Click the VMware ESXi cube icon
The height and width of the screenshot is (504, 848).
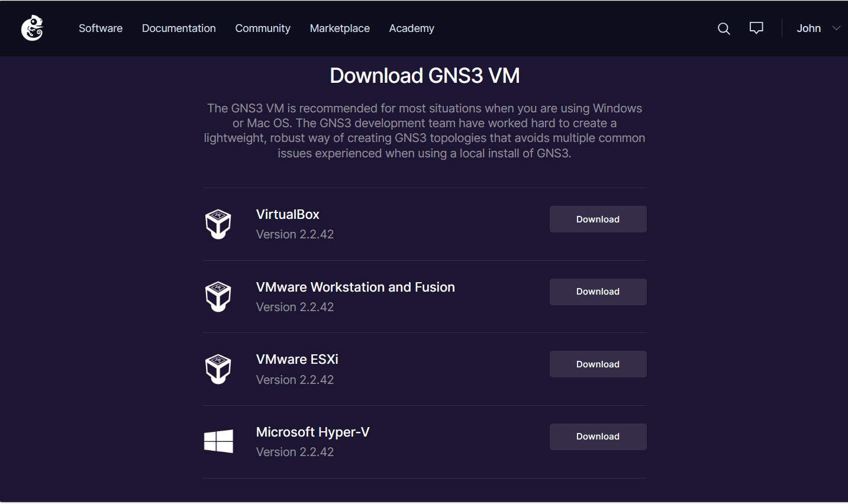click(218, 369)
